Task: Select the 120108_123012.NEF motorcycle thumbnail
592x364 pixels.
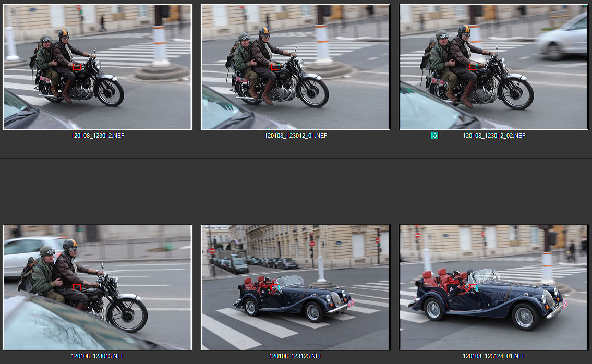Action: (x=98, y=67)
